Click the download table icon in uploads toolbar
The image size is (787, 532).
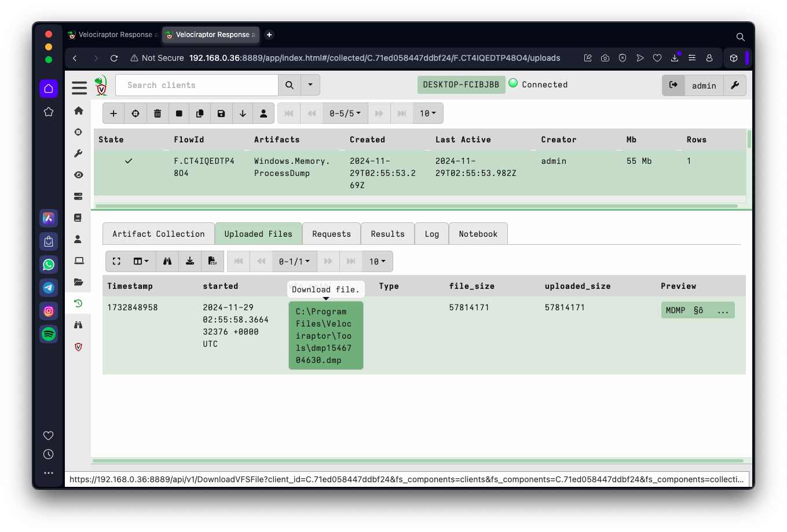190,261
